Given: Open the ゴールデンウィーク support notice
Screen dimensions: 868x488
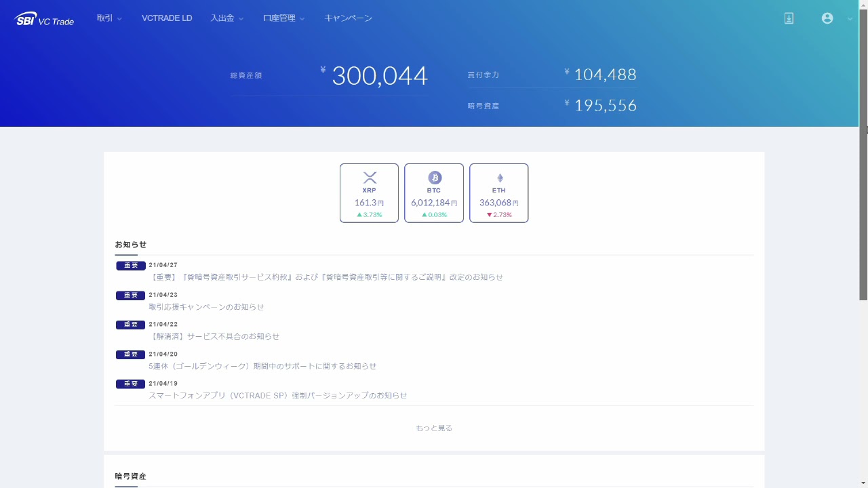Looking at the screenshot, I should (x=262, y=366).
